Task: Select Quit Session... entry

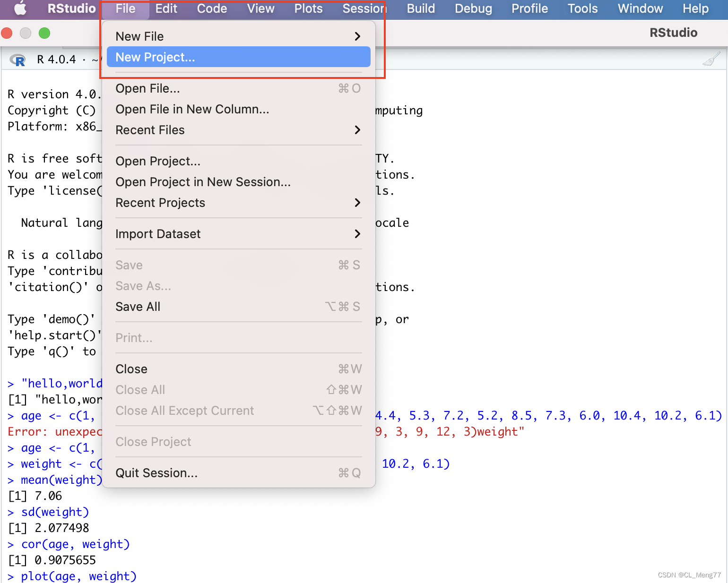Action: [239, 473]
